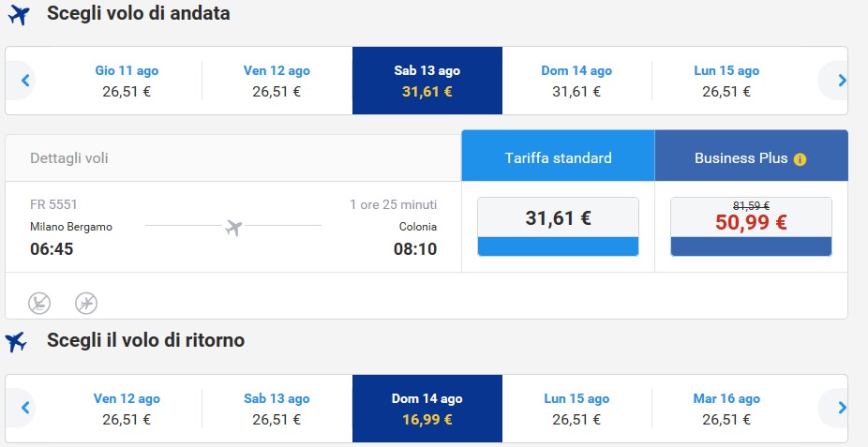Select Gio 11 ago outbound date

[127, 81]
